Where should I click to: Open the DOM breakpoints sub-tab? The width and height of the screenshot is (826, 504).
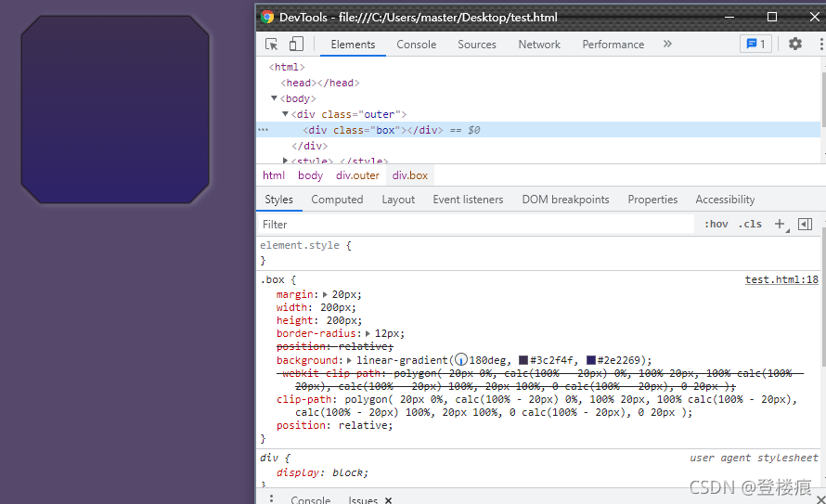(x=565, y=200)
